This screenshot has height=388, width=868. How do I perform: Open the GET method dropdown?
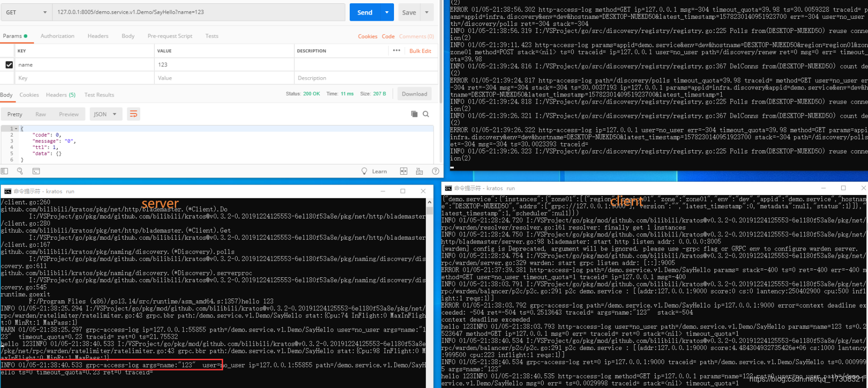25,12
